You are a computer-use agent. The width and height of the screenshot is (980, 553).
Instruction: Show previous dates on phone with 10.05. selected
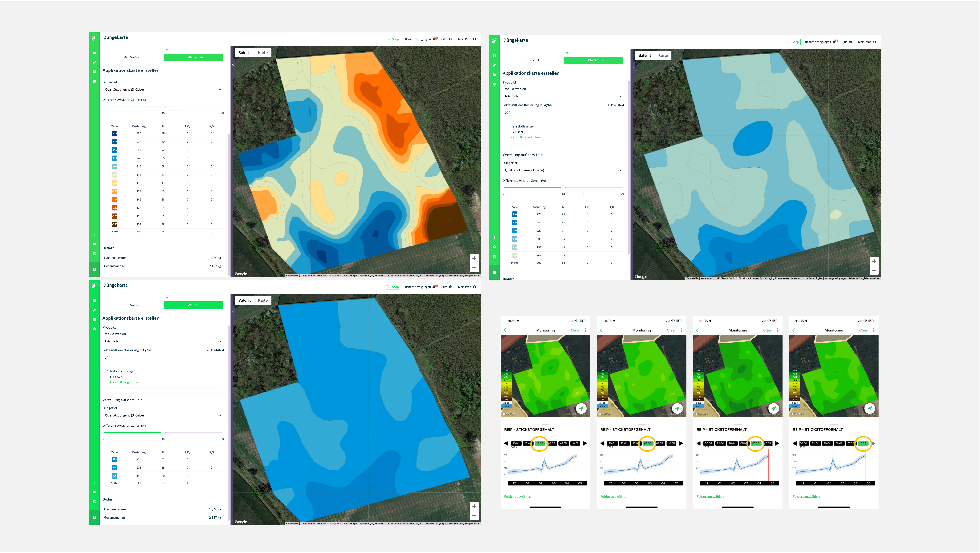click(x=795, y=443)
